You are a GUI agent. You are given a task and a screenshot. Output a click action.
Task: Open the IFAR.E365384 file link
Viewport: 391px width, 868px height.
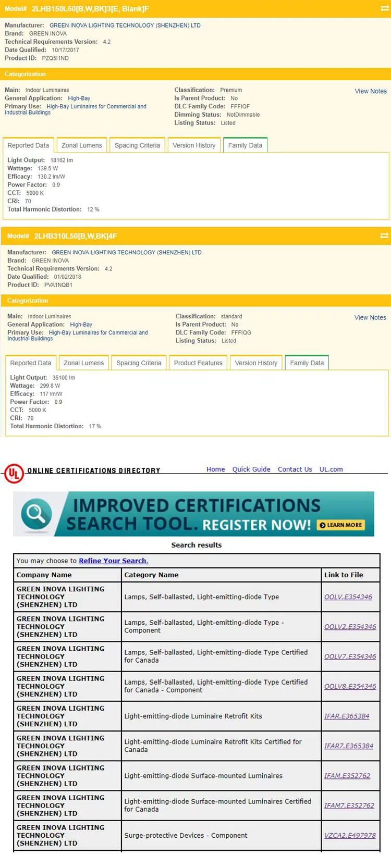coord(347,716)
